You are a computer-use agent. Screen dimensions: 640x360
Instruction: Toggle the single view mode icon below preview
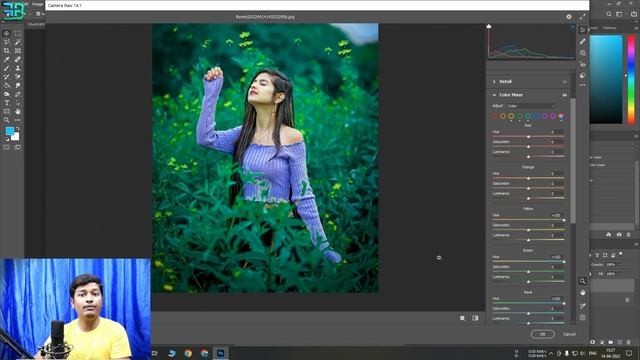point(462,318)
